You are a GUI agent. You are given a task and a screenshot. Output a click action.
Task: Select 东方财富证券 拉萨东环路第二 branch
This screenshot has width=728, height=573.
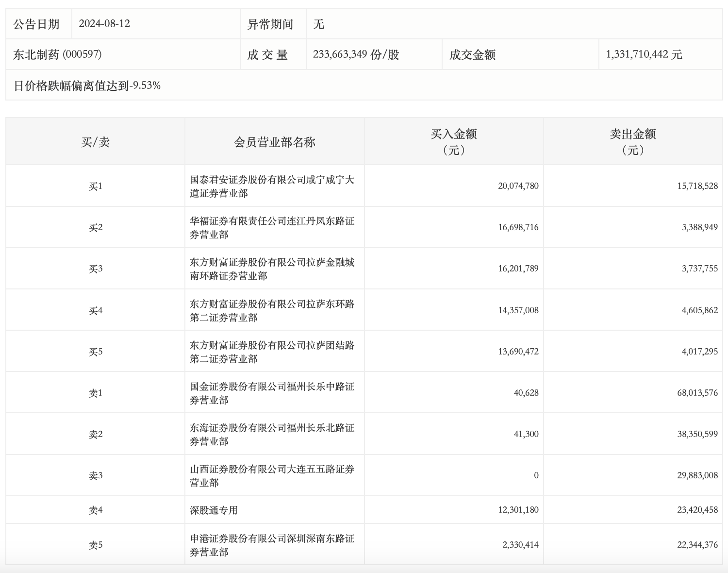point(272,311)
